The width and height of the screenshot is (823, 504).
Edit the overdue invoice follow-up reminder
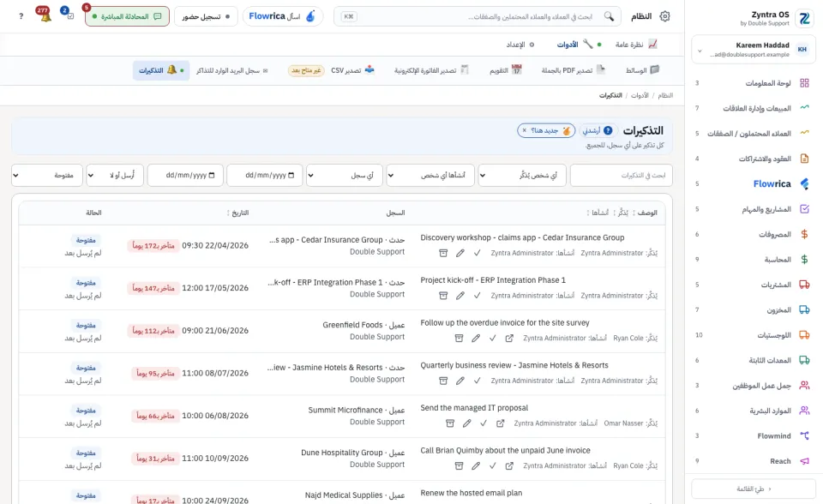476,338
